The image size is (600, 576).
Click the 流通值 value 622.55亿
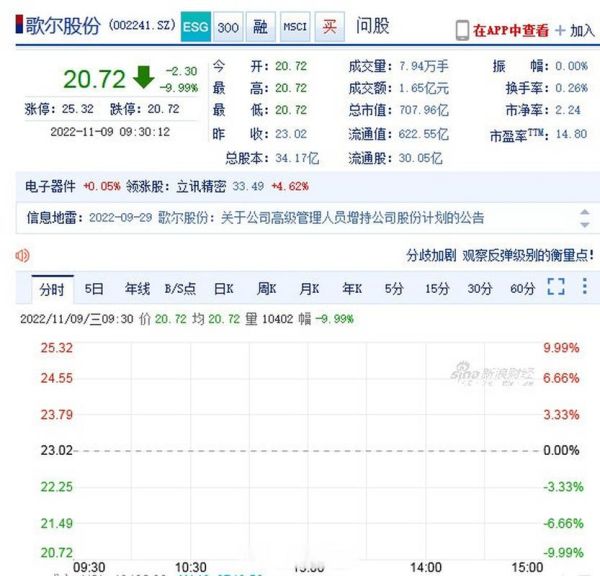click(x=424, y=134)
